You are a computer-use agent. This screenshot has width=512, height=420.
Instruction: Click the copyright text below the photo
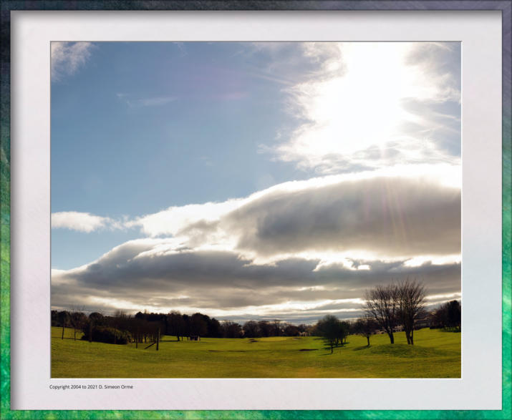91,387
